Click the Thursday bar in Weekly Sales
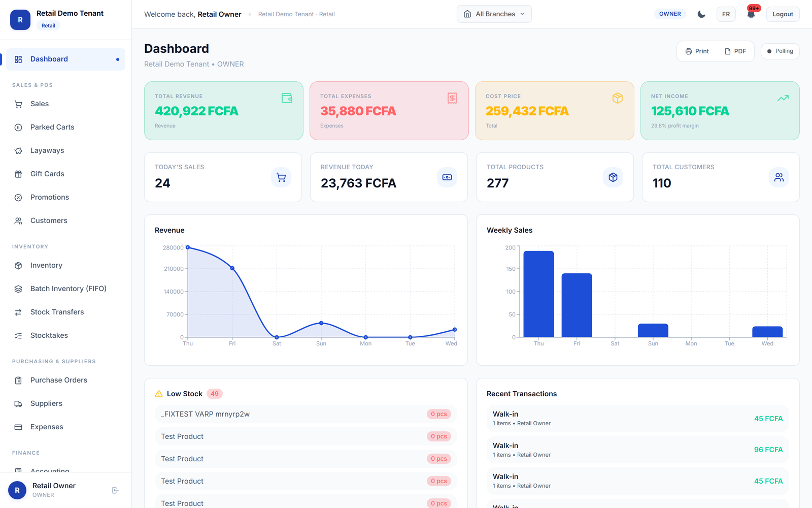 tap(538, 294)
